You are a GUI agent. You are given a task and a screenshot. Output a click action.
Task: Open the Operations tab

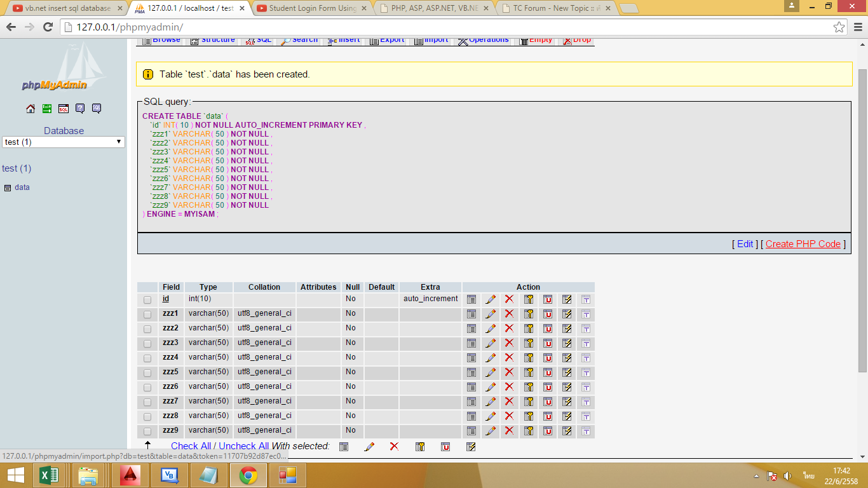[484, 41]
